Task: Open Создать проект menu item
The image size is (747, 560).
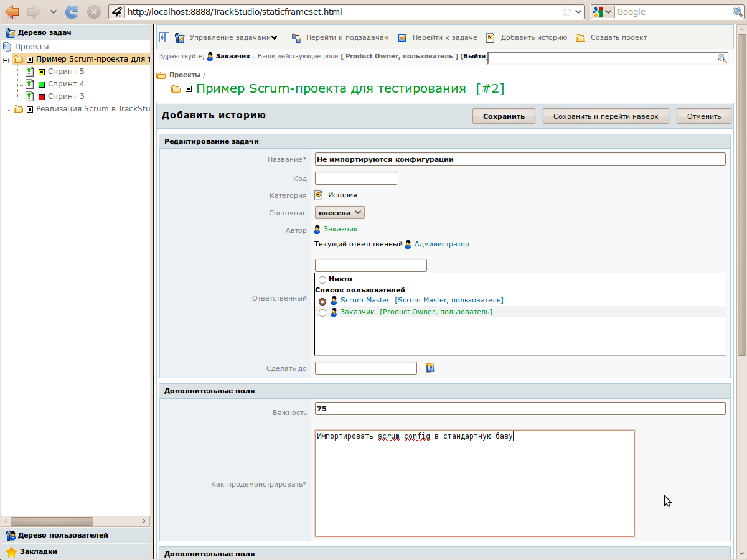Action: (x=618, y=37)
